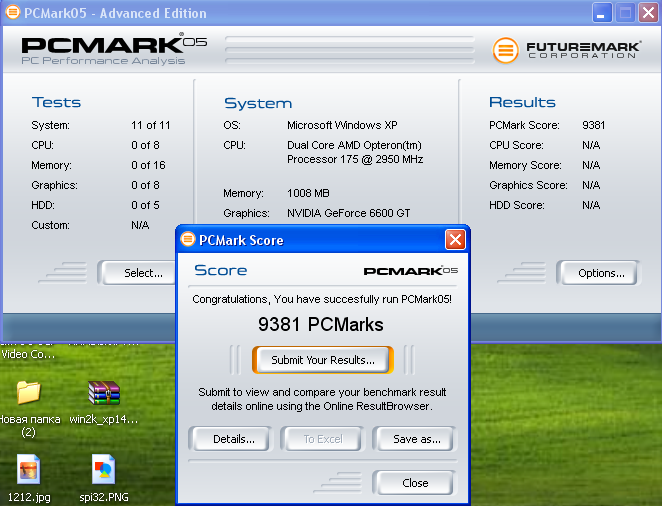Click the PCMark05 title bar application icon

(x=13, y=12)
